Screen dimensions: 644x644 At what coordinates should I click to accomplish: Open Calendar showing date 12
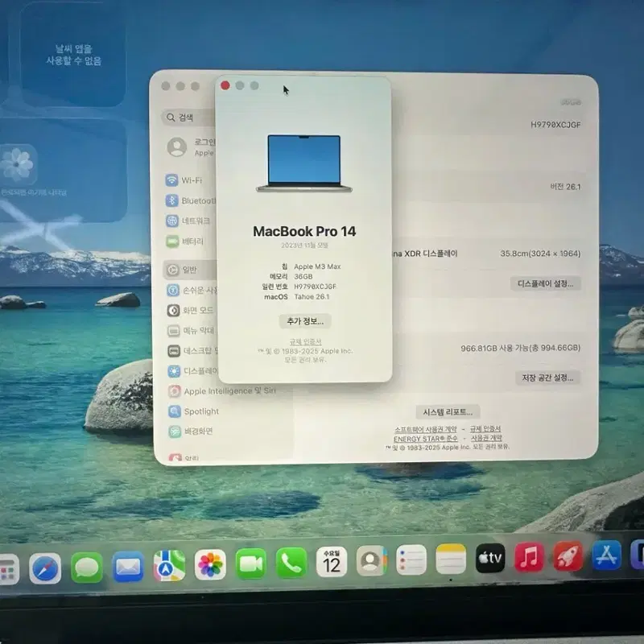click(332, 561)
